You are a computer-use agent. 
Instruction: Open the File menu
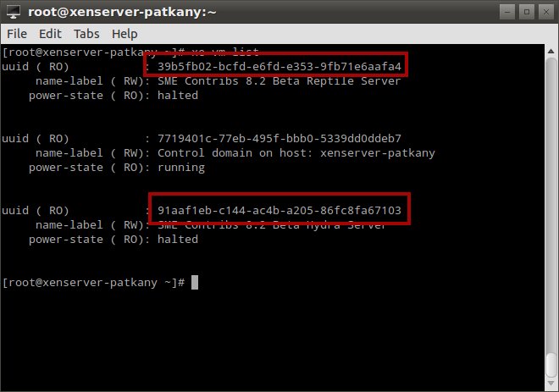pyautogui.click(x=17, y=34)
